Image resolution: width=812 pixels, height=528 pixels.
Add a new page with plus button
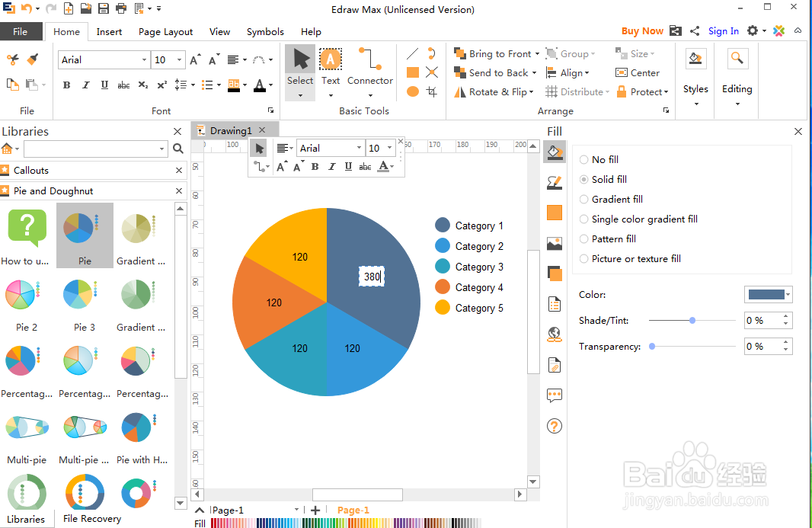pyautogui.click(x=315, y=510)
